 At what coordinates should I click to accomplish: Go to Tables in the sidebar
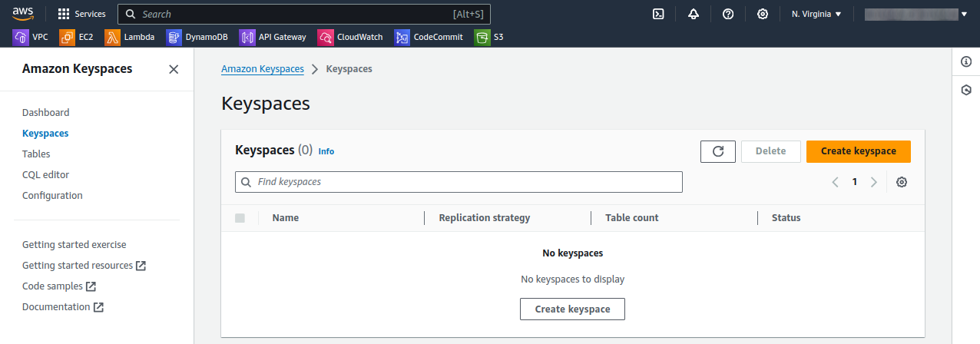(36, 154)
